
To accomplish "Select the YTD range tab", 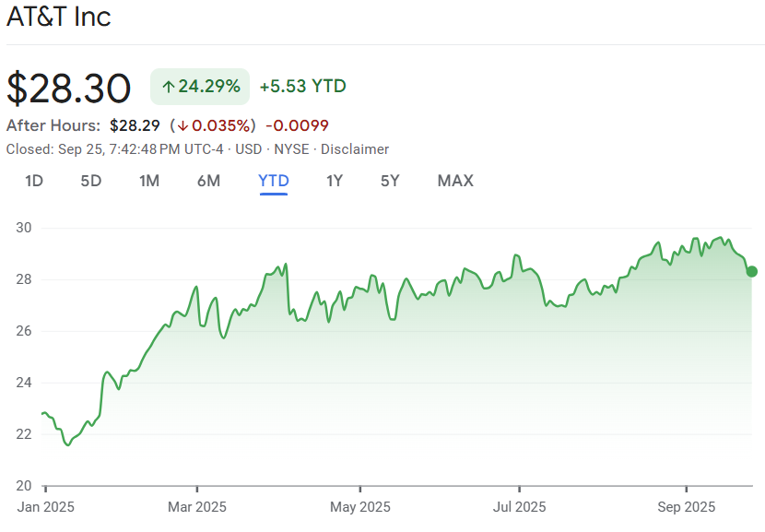I will [274, 181].
